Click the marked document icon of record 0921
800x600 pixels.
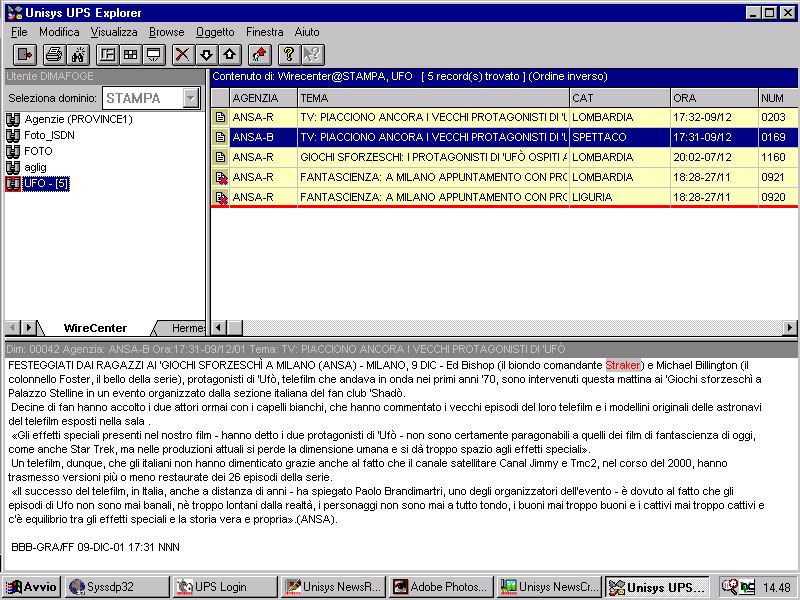220,177
